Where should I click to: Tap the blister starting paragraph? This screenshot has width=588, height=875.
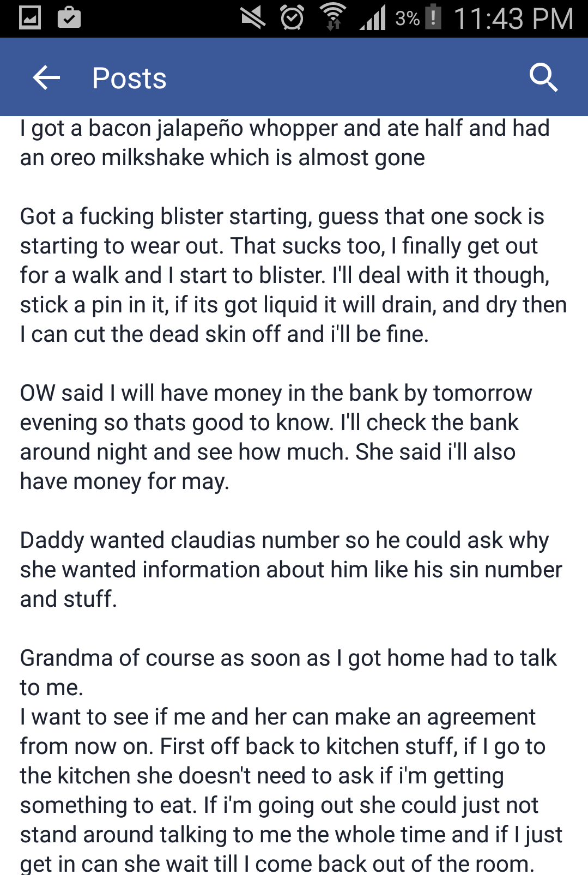pyautogui.click(x=293, y=275)
